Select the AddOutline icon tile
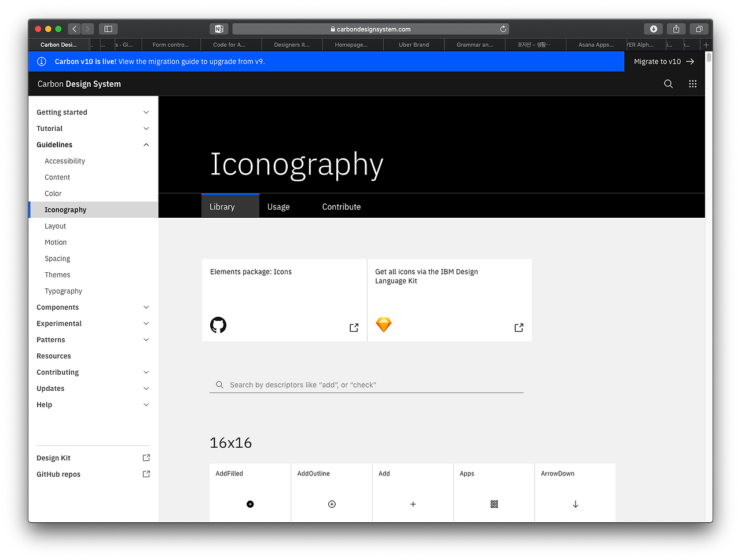Image resolution: width=741 pixels, height=560 pixels. coord(332,493)
